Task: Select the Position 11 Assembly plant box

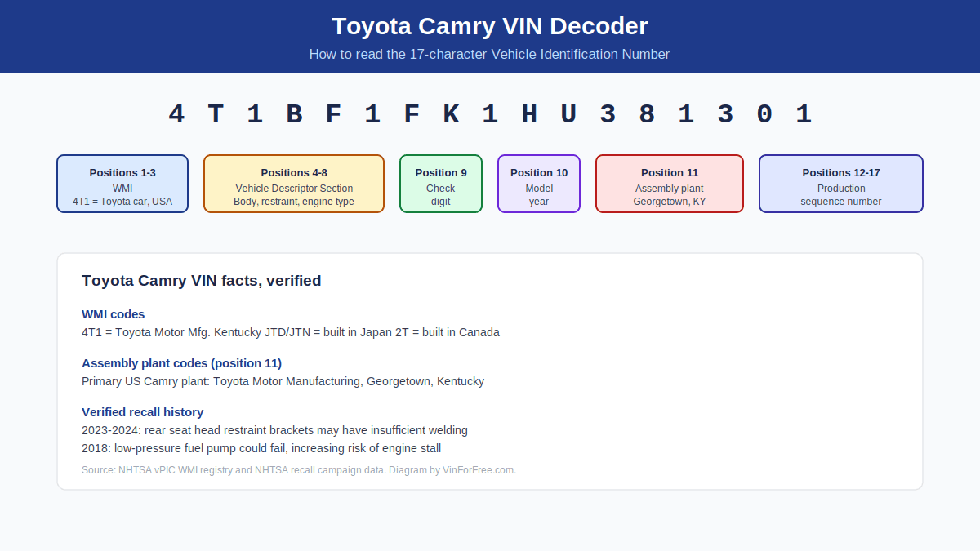Action: coord(670,184)
